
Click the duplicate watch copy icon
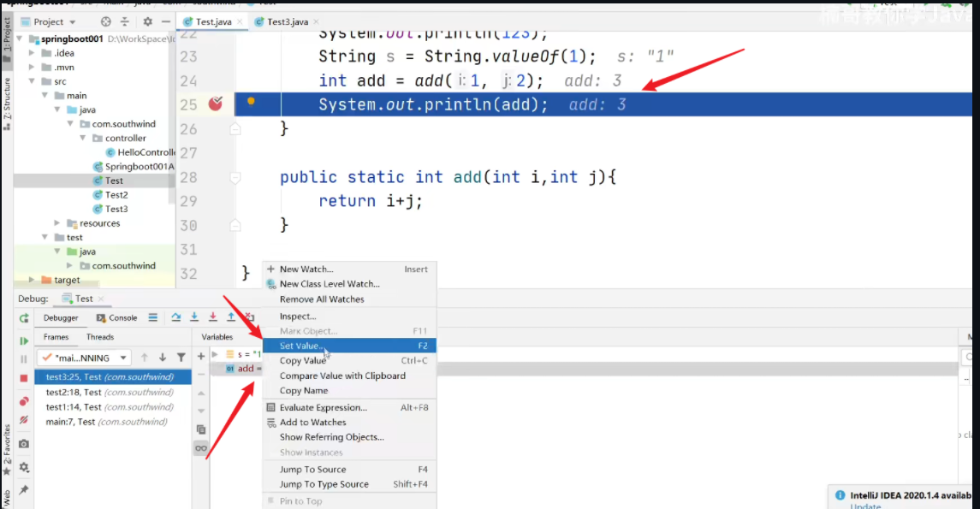click(200, 429)
